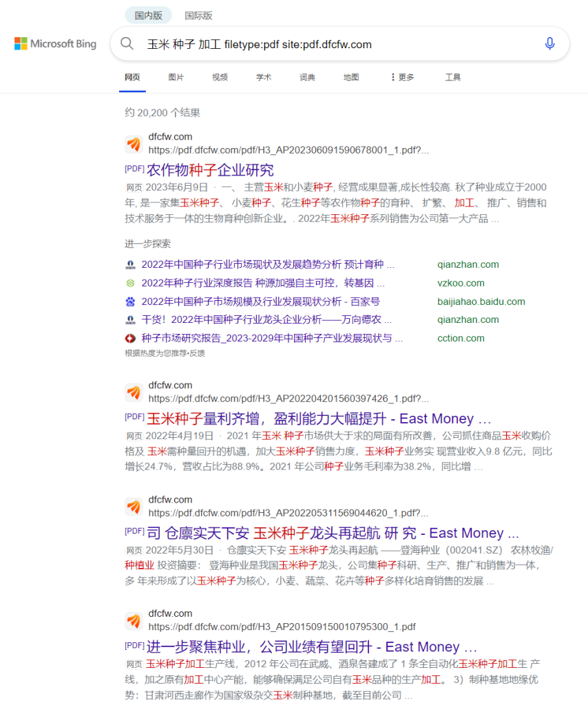
Task: Switch to 国际版 search mode
Action: tap(198, 15)
